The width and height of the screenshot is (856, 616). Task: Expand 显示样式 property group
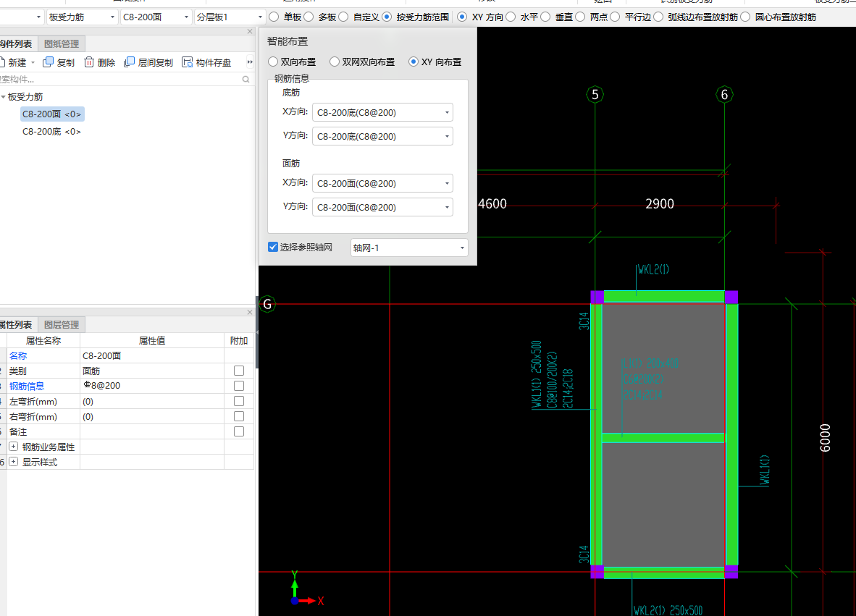(x=14, y=462)
